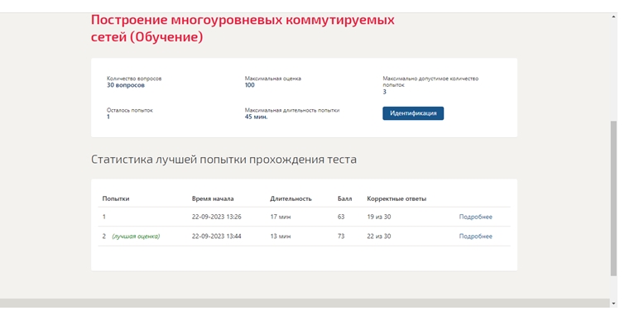Click the heading Статистика лучшей попытки прохождения теста
The height and width of the screenshot is (325, 644).
tap(223, 160)
